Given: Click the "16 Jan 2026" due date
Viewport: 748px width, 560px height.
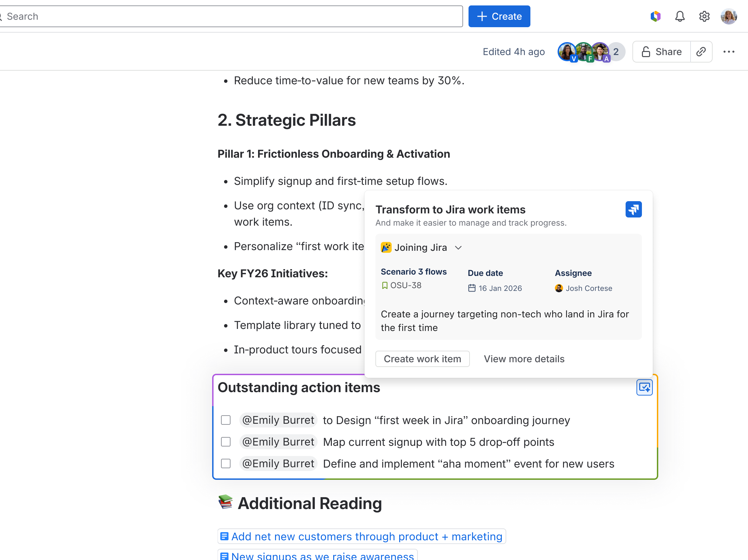Looking at the screenshot, I should click(x=500, y=288).
